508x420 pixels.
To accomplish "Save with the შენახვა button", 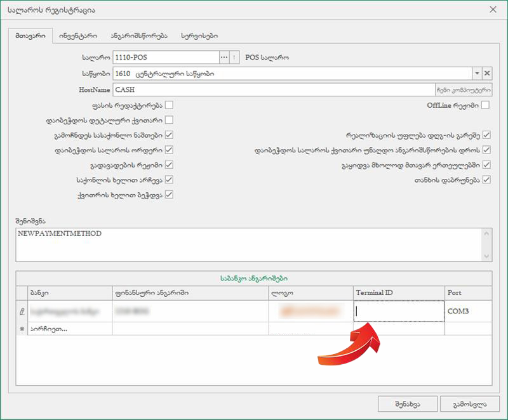I will coord(408,404).
